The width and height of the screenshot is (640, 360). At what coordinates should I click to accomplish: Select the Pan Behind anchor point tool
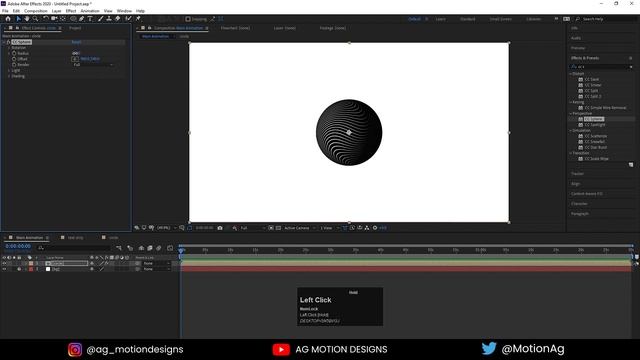(x=63, y=19)
